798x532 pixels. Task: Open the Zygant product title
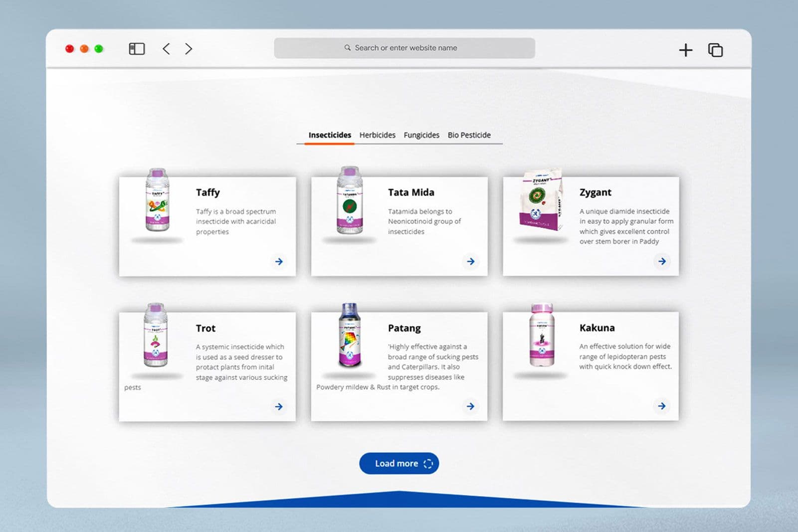tap(595, 192)
